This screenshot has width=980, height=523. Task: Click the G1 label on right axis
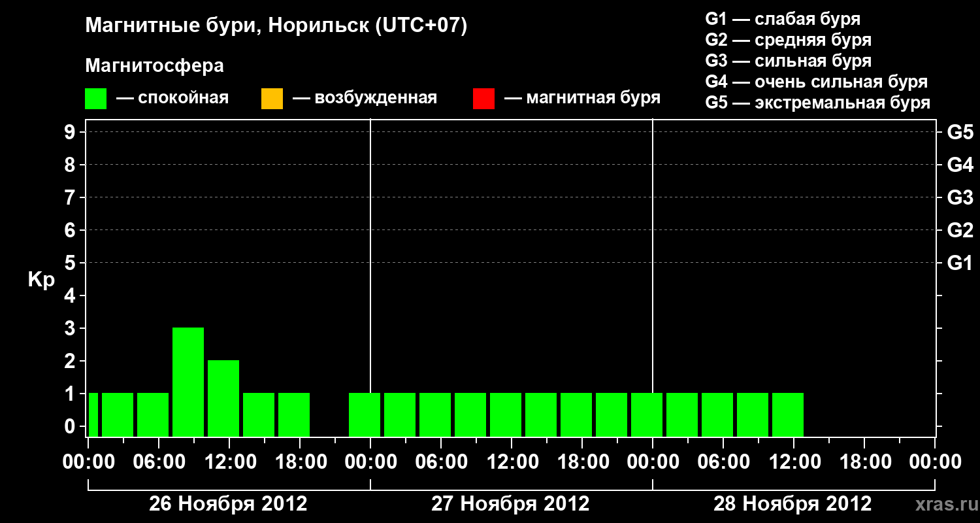point(960,263)
